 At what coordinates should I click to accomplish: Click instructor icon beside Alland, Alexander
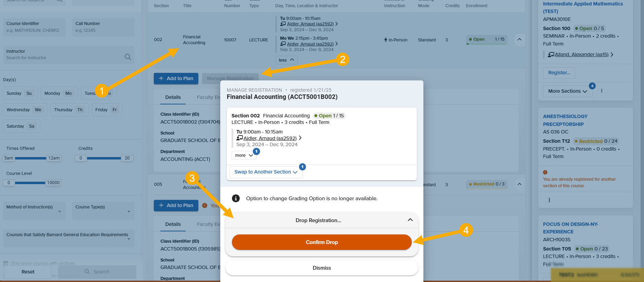coord(551,54)
